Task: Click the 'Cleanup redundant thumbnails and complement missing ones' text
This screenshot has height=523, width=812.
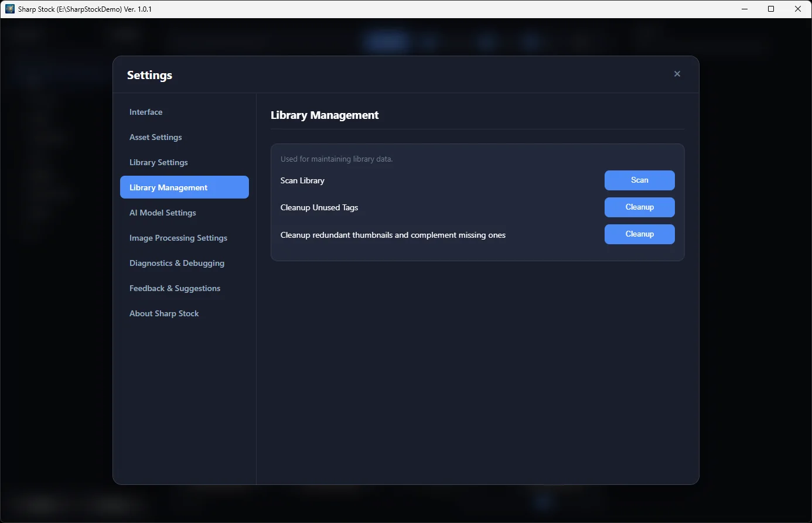Action: click(393, 235)
